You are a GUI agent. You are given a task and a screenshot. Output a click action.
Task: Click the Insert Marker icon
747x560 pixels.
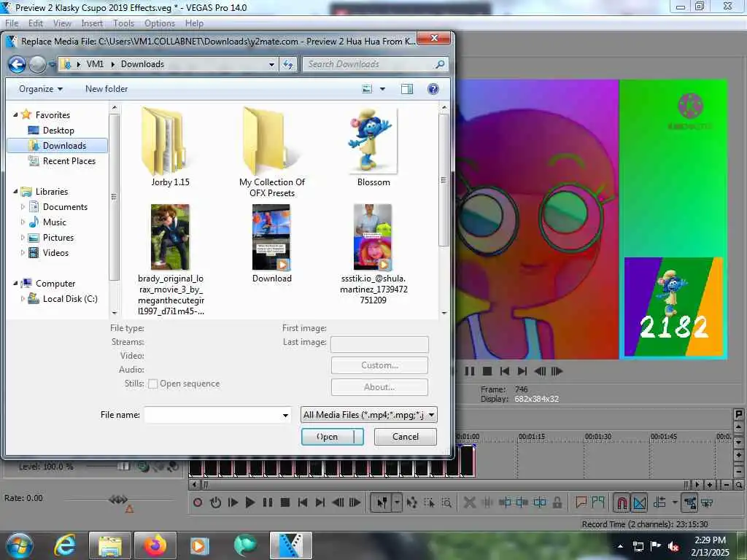[581, 502]
